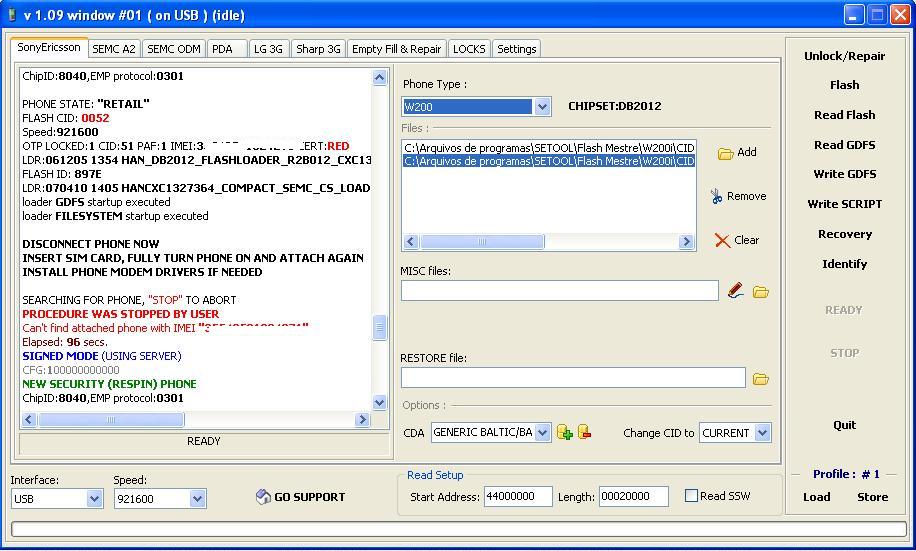Switch to the SonyEricsson tab

(49, 47)
